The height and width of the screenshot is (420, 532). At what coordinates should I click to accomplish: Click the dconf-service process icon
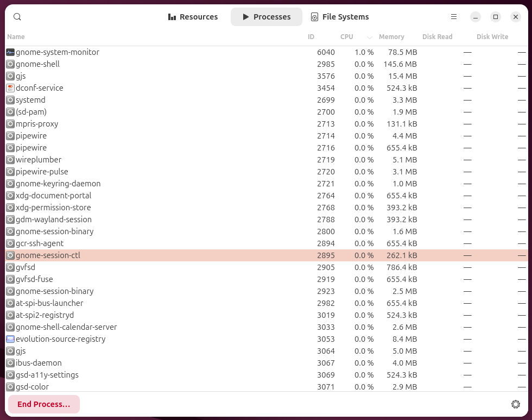pyautogui.click(x=10, y=88)
